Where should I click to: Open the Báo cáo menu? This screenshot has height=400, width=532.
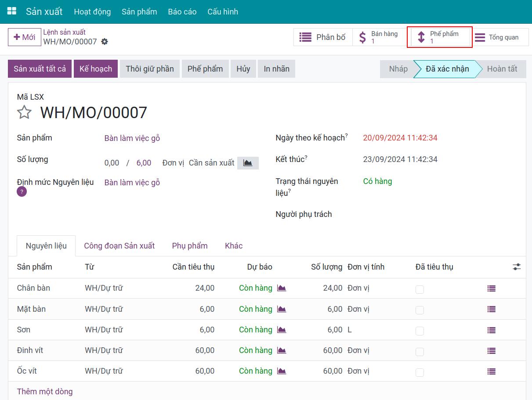182,12
